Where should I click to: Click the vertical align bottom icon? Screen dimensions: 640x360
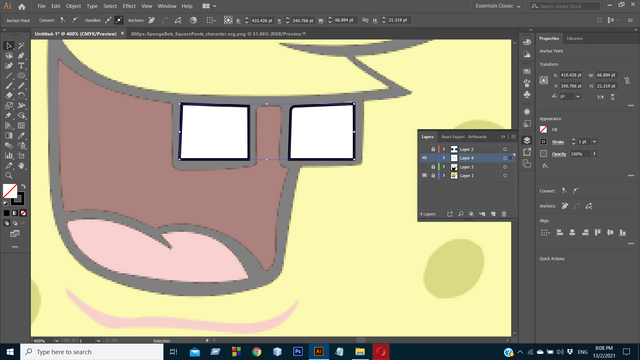click(622, 233)
